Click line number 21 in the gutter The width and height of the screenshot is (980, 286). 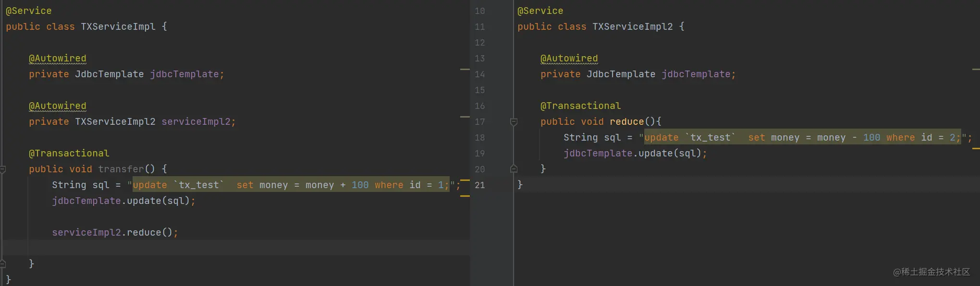[x=479, y=185]
